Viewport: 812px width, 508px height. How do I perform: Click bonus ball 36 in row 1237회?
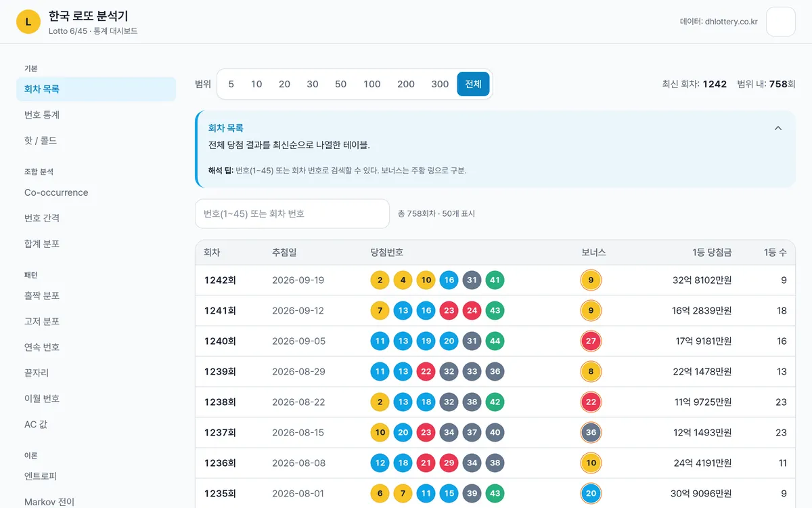[x=591, y=432]
